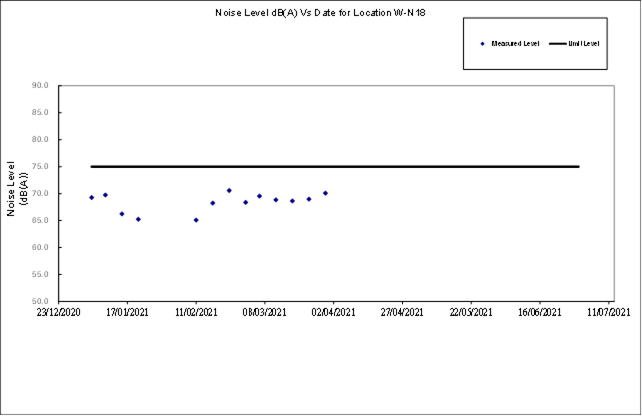The height and width of the screenshot is (416, 642).
Task: Click the rightmost measured data point
Action: pos(325,193)
